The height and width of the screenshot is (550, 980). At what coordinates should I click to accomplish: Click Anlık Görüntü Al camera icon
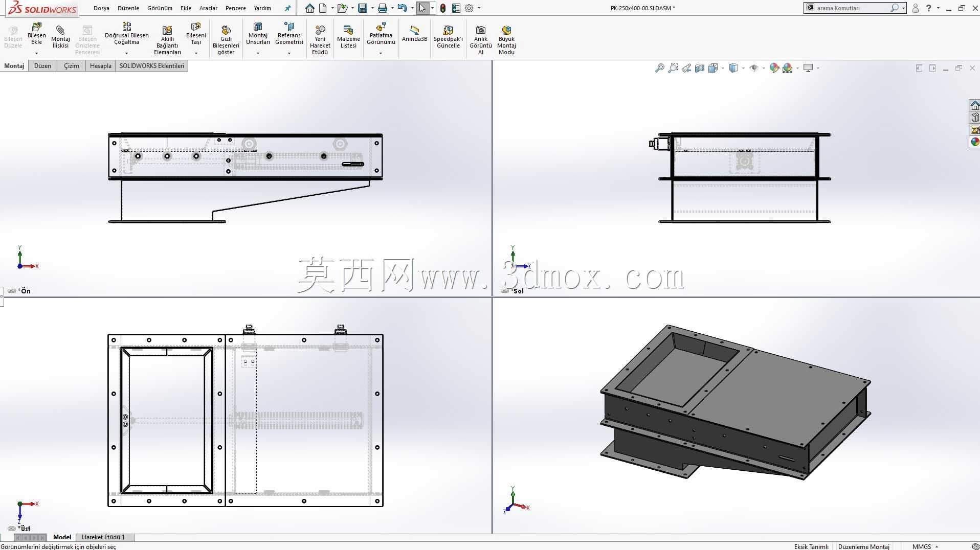pyautogui.click(x=481, y=30)
